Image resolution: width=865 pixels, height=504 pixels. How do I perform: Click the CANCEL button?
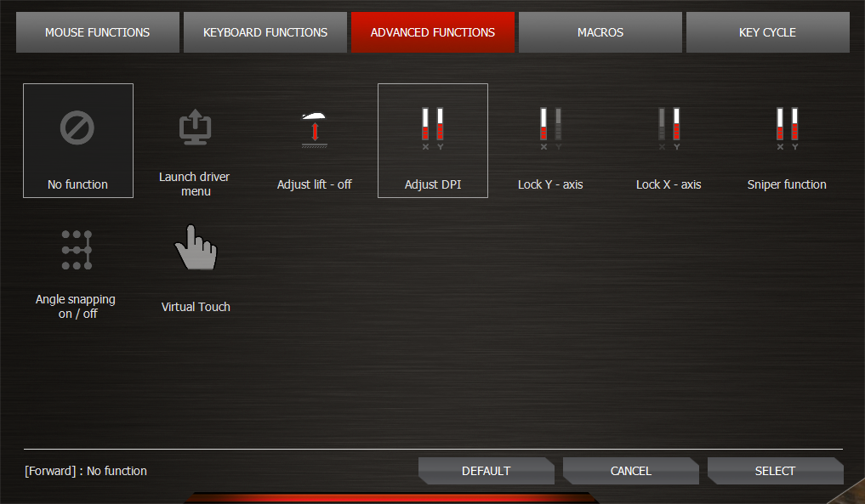pyautogui.click(x=630, y=471)
